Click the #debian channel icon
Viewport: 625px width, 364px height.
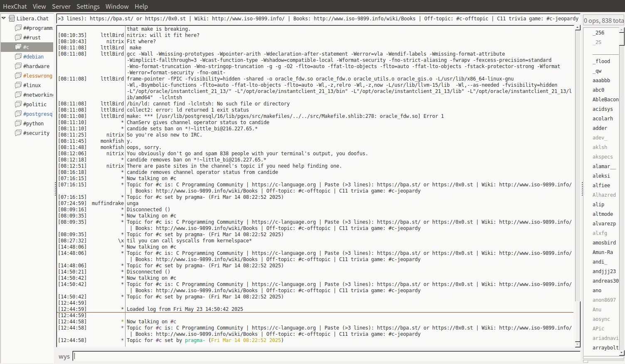(18, 56)
